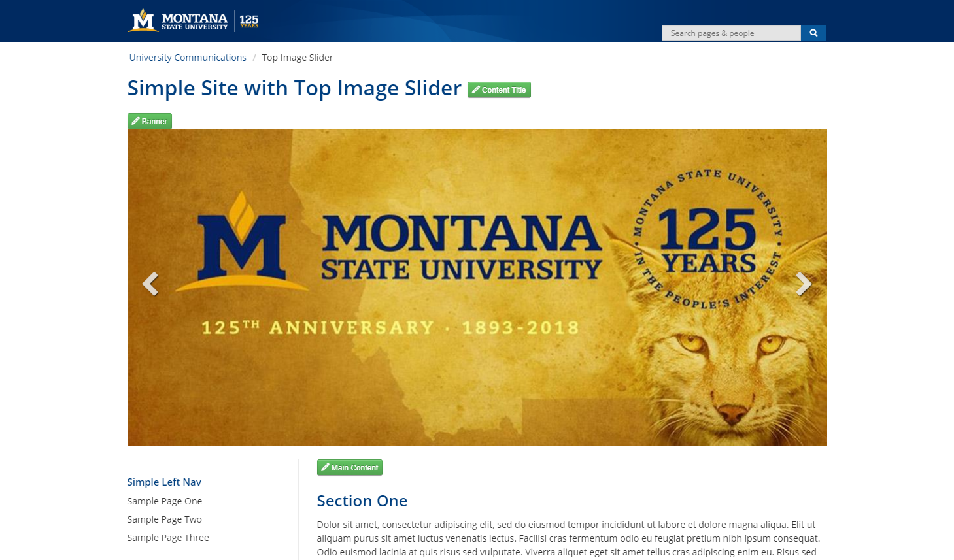Viewport: 954px width, 560px height.
Task: Click the Section One heading
Action: (362, 501)
